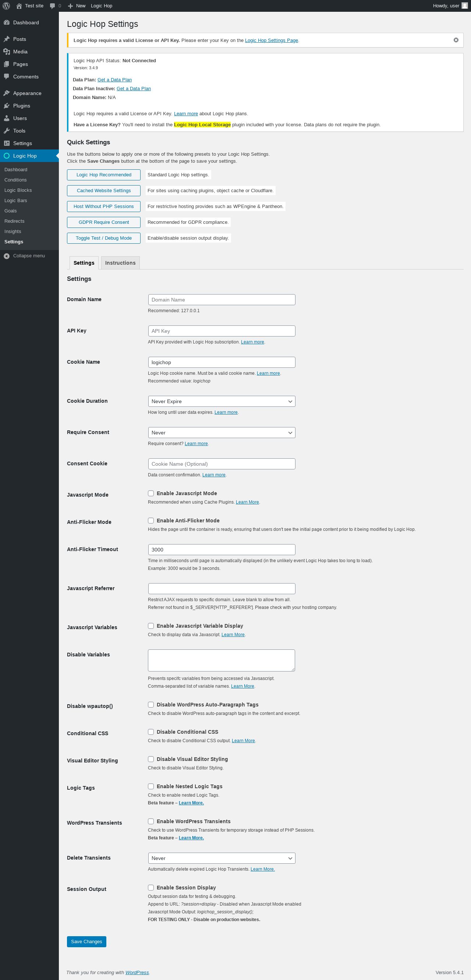Click the Disable Variables textarea

(x=222, y=660)
